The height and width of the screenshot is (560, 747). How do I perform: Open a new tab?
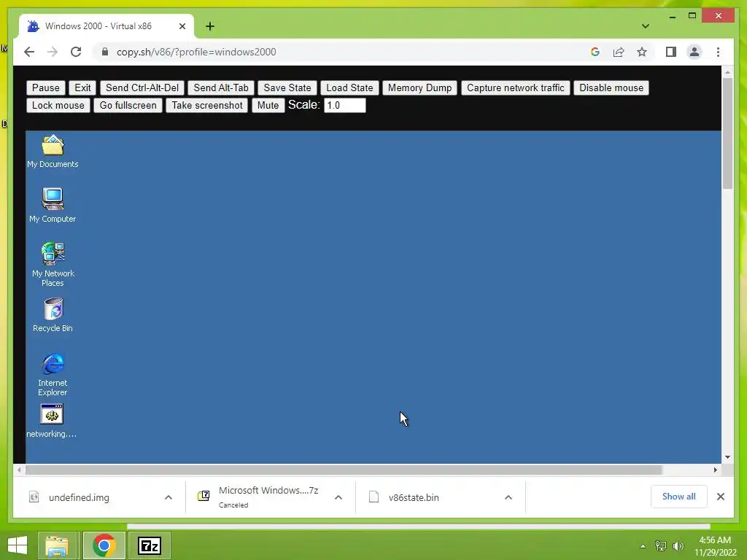210,26
